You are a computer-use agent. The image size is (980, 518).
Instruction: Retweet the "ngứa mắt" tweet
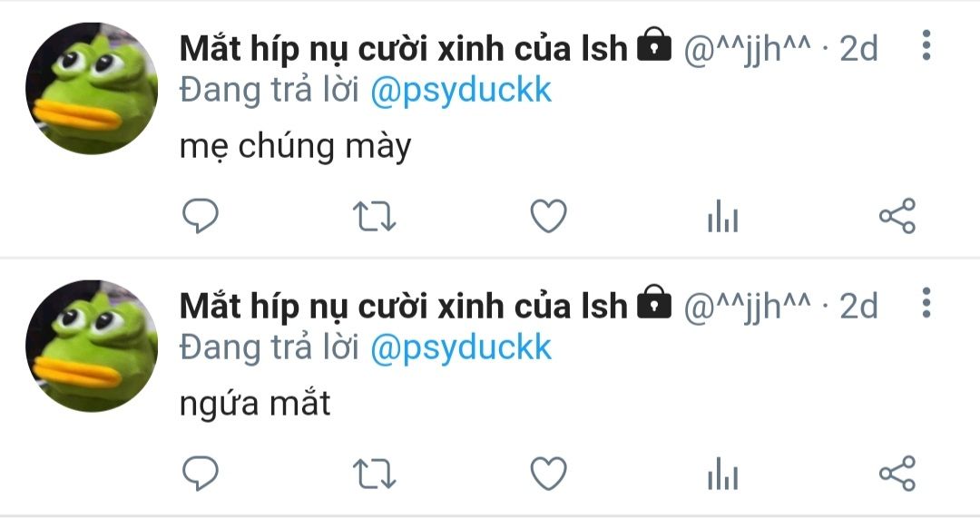(x=374, y=474)
